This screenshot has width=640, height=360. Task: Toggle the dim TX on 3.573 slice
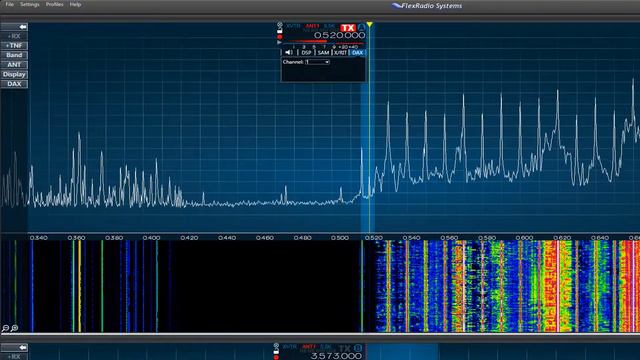(344, 348)
